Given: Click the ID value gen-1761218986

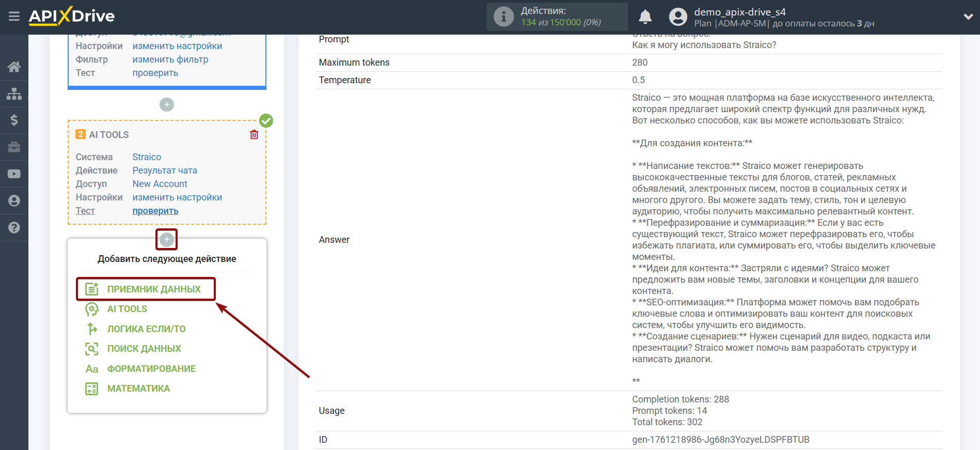Looking at the screenshot, I should coord(721,440).
